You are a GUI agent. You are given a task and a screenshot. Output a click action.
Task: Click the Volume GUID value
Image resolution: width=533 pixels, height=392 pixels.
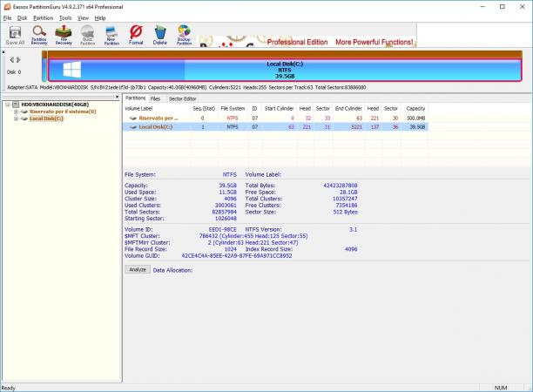point(237,255)
